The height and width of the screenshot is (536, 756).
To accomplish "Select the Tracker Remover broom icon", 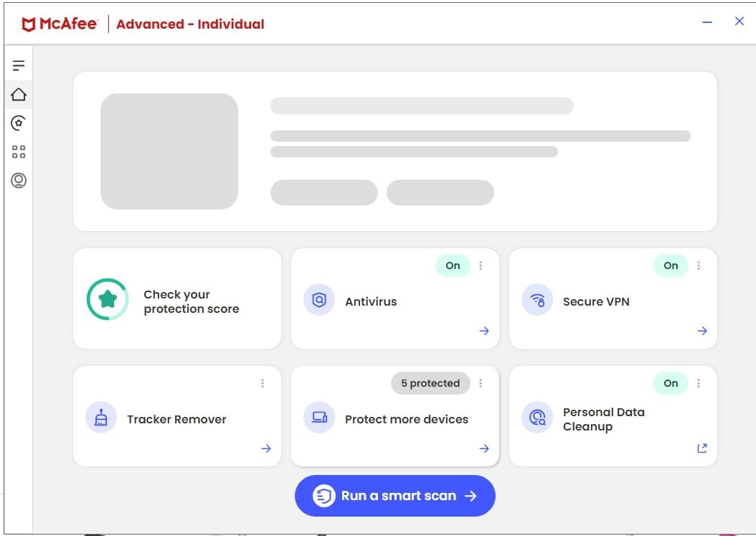I will 101,418.
